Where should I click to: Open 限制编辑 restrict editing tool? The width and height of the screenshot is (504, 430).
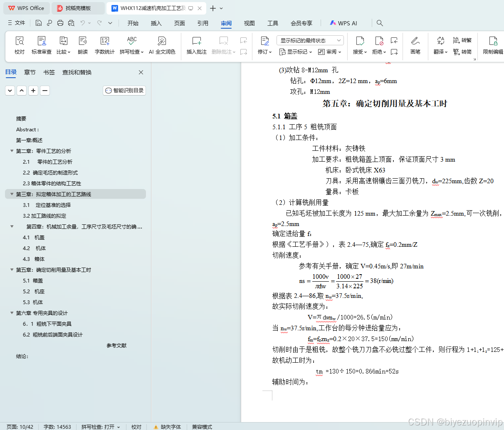click(493, 45)
